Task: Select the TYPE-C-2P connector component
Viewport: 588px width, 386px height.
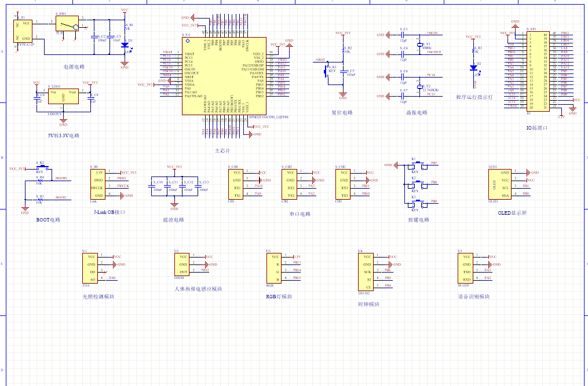Action: (23, 30)
